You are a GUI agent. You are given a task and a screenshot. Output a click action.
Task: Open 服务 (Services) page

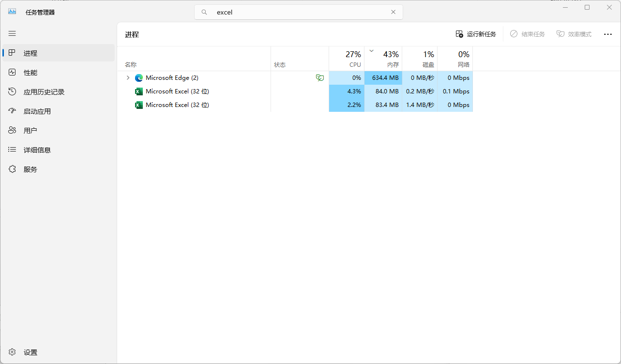pyautogui.click(x=59, y=169)
